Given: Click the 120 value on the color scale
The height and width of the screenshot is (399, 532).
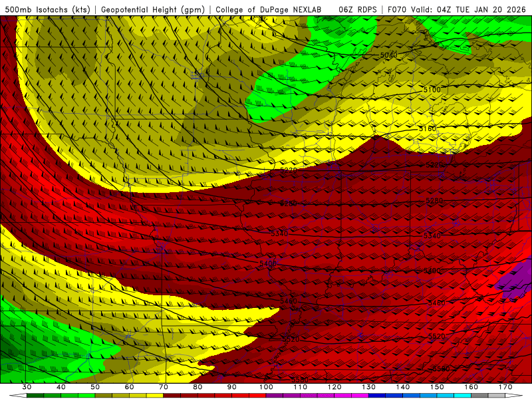Looking at the screenshot, I should point(334,387).
